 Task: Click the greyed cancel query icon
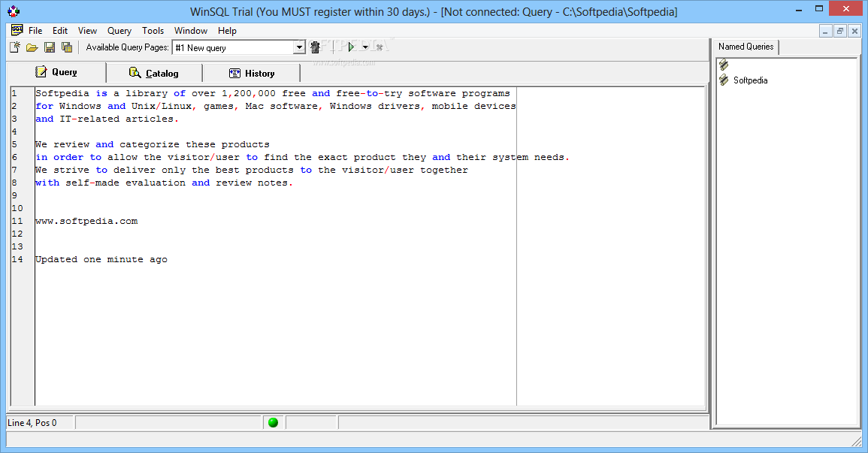click(380, 47)
